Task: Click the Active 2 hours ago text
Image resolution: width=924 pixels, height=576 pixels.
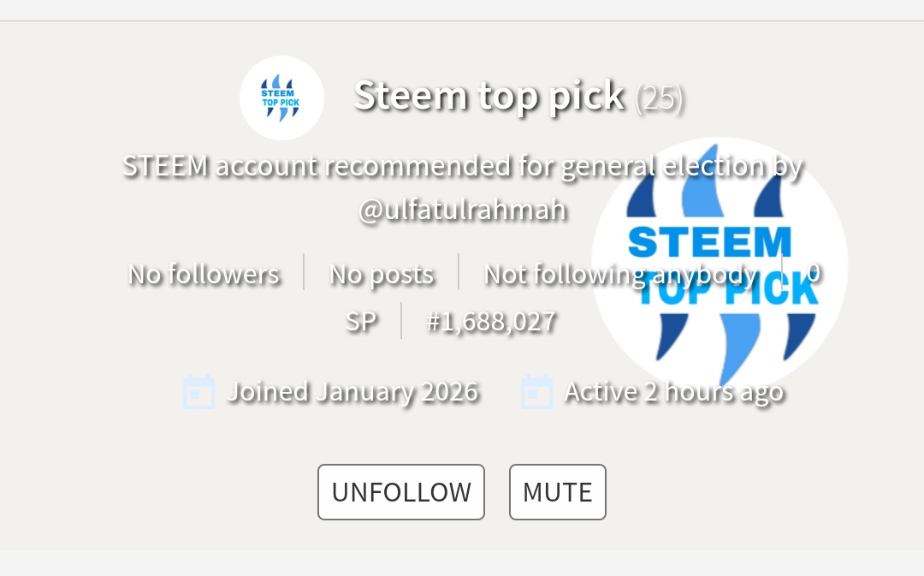Action: (673, 392)
